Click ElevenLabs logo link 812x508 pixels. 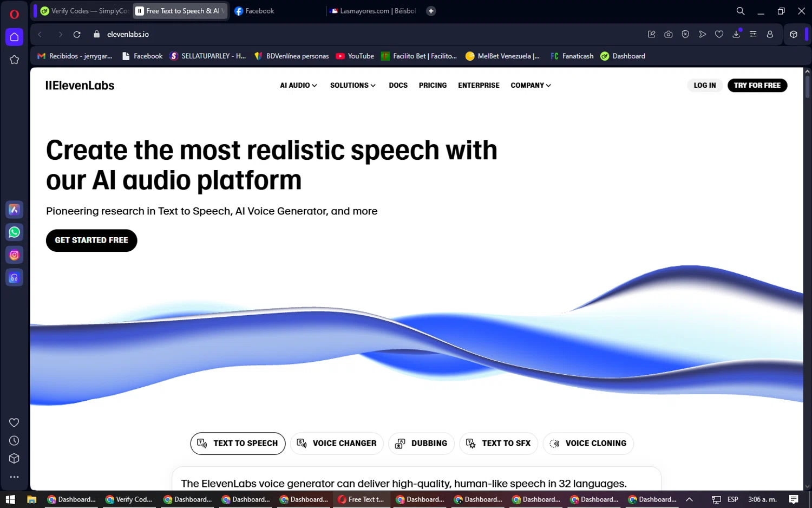(80, 86)
